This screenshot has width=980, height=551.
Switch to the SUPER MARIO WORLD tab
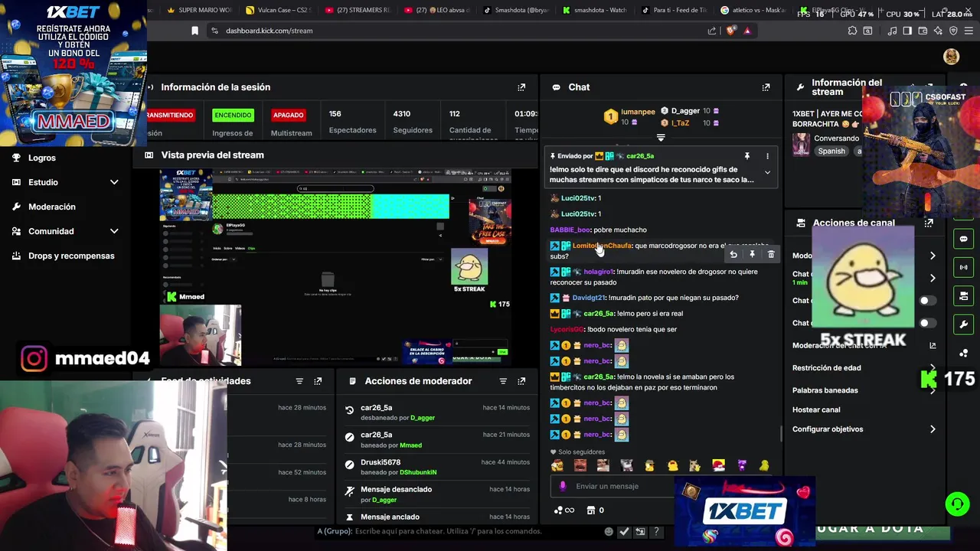pyautogui.click(x=199, y=11)
